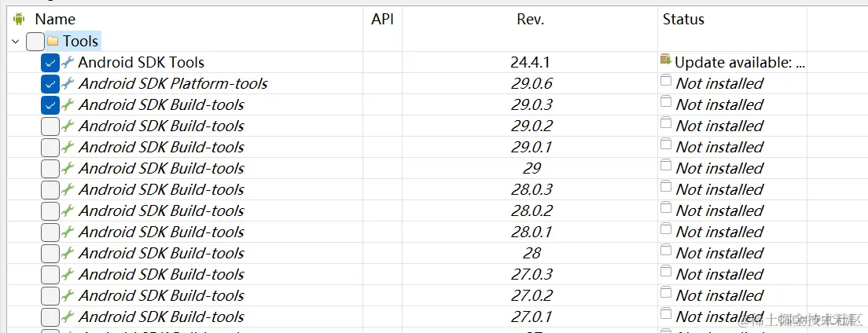Click wrench icon of Build-tools 27.0.1 row
This screenshot has height=333, width=868.
tap(68, 317)
